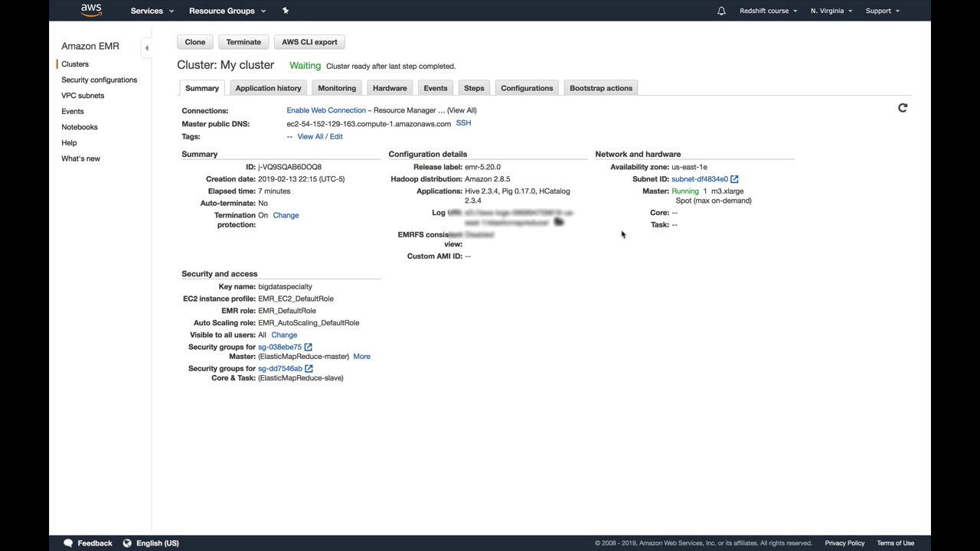Open Events in the sidebar
The image size is (980, 551).
(x=73, y=112)
